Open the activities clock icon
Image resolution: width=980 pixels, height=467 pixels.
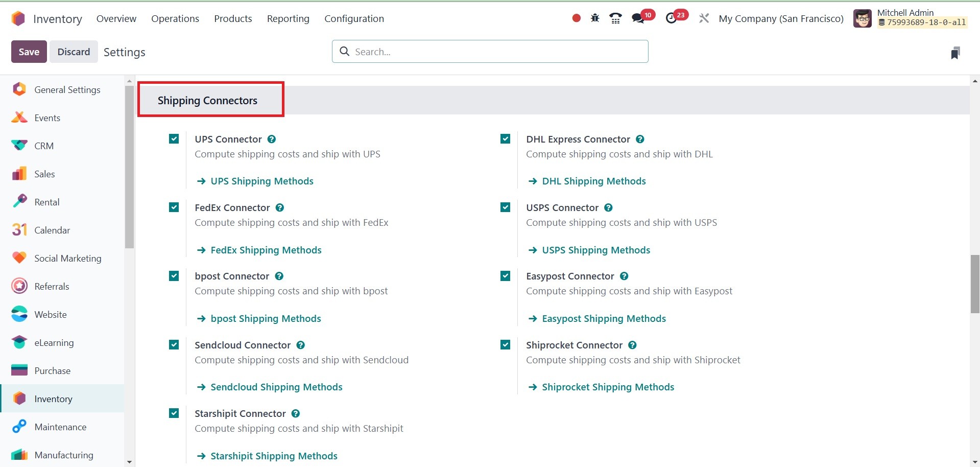pos(672,18)
